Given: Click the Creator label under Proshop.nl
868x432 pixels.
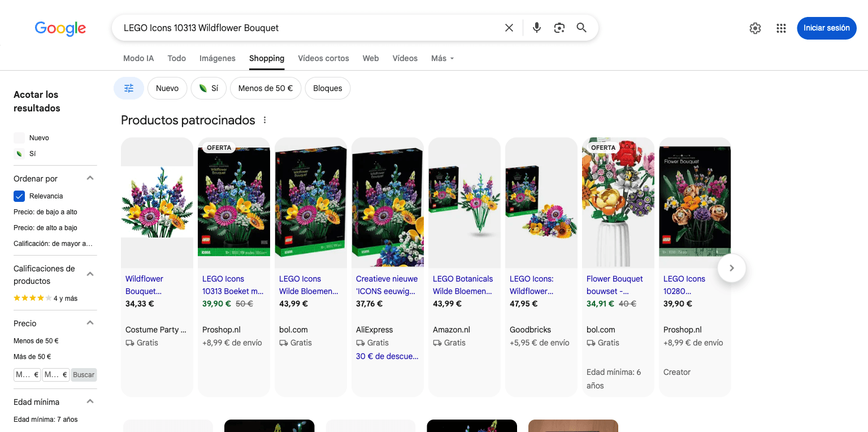Looking at the screenshot, I should tap(677, 372).
